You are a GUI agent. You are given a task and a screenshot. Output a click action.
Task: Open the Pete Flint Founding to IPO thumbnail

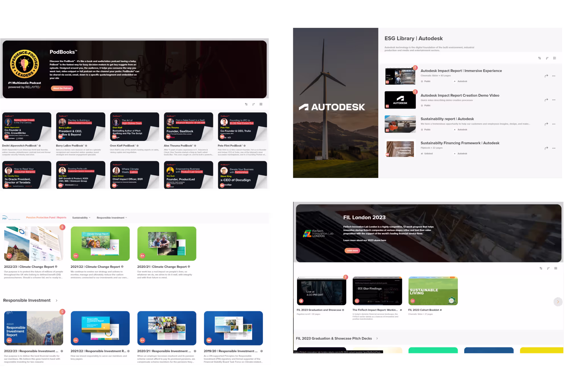tap(242, 127)
